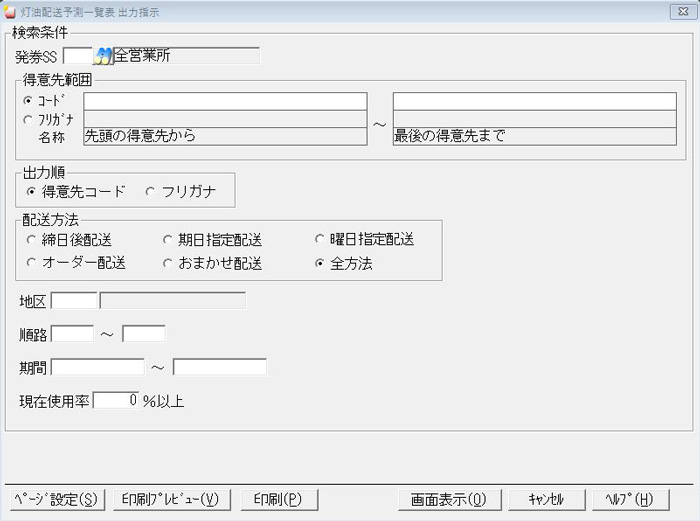This screenshot has height=521, width=700.
Task: Click the 印刷プレビュー(V) button
Action: 174,499
